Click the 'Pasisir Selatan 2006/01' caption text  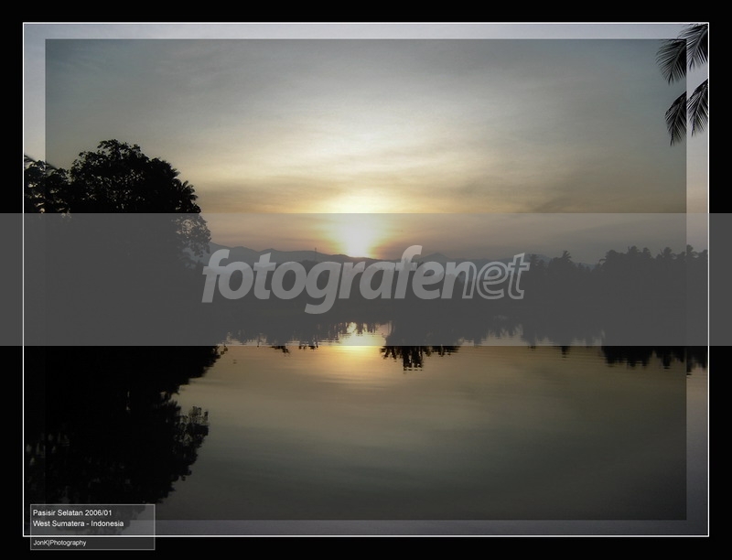72,512
